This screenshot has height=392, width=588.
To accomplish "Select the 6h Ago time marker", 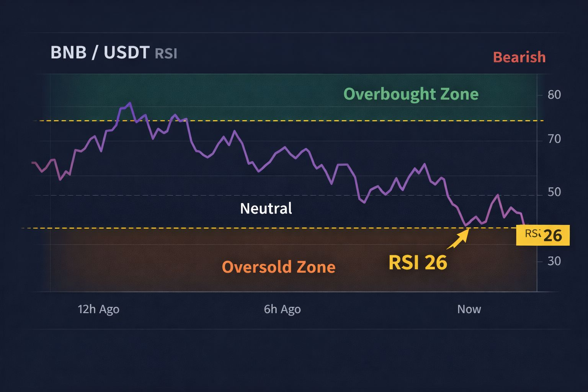I will pos(282,309).
